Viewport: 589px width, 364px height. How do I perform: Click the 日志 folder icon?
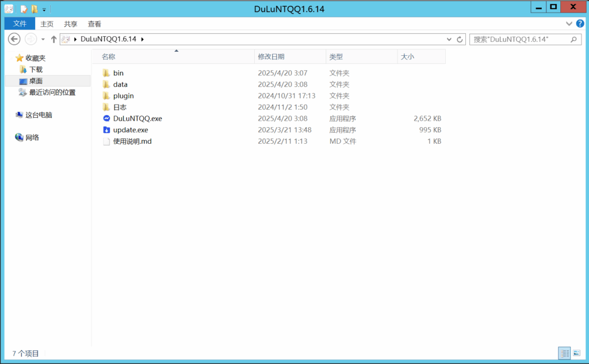(x=106, y=107)
